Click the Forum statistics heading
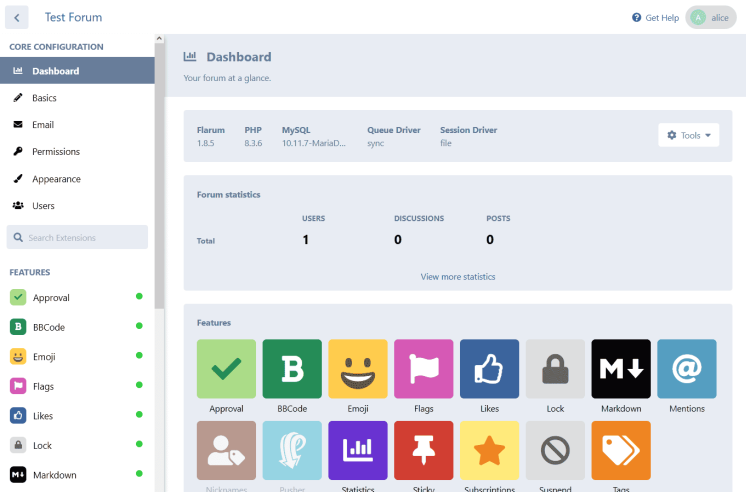746x492 pixels. [x=228, y=195]
